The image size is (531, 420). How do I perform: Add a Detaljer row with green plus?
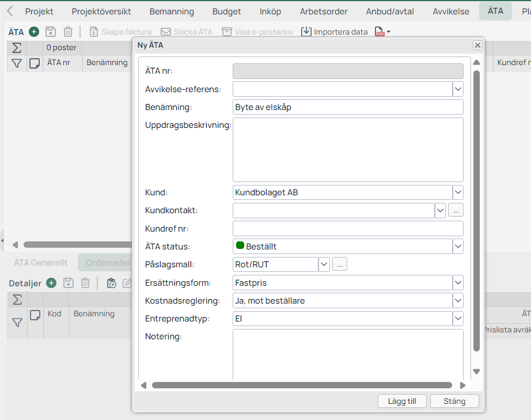tap(51, 283)
